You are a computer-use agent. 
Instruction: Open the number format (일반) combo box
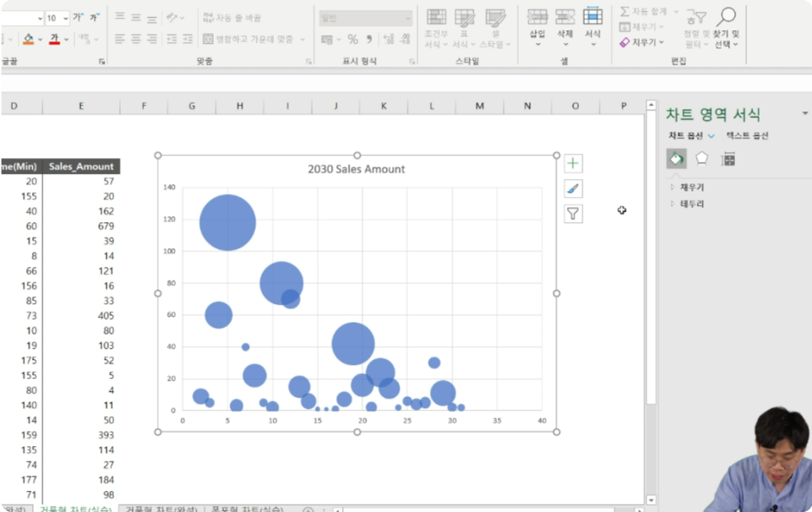[366, 18]
